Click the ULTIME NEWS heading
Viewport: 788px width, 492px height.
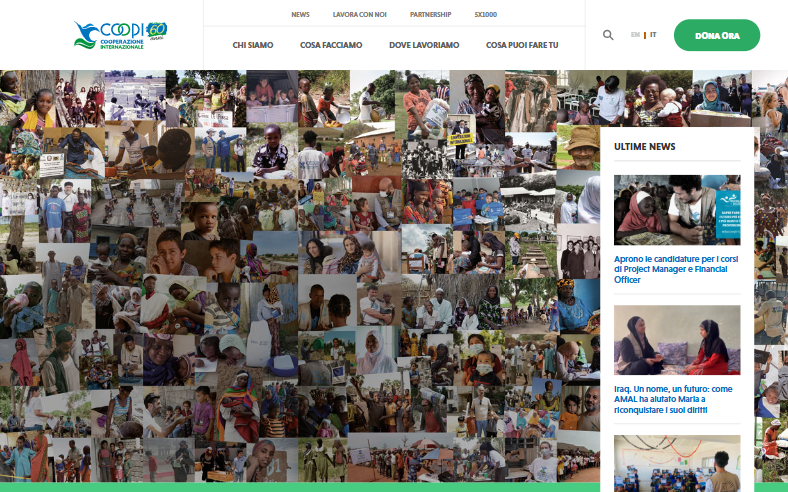click(645, 147)
